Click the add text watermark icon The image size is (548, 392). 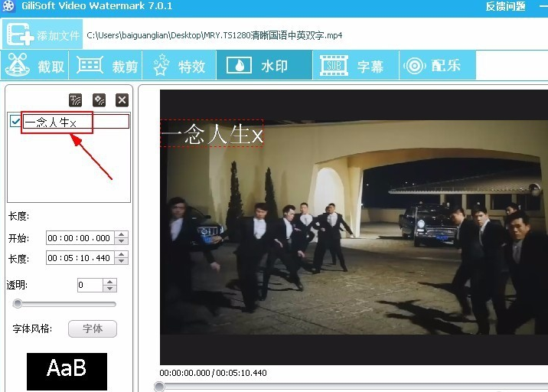pyautogui.click(x=76, y=100)
